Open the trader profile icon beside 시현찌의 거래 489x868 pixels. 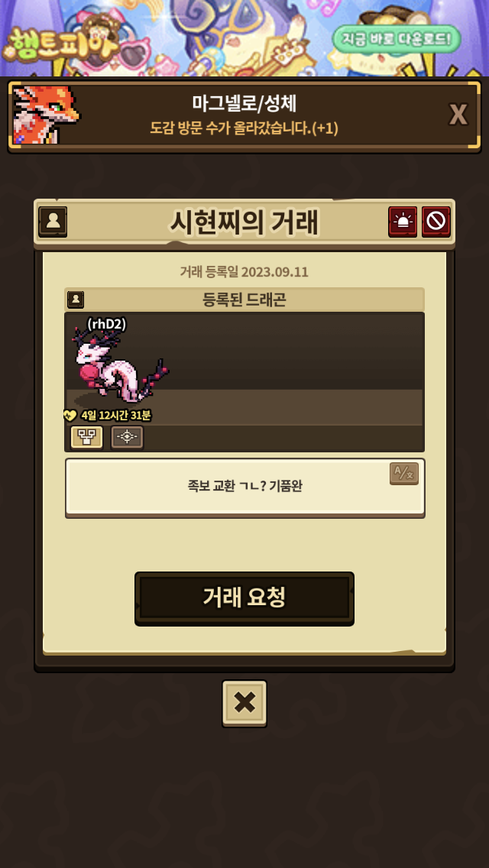(53, 222)
